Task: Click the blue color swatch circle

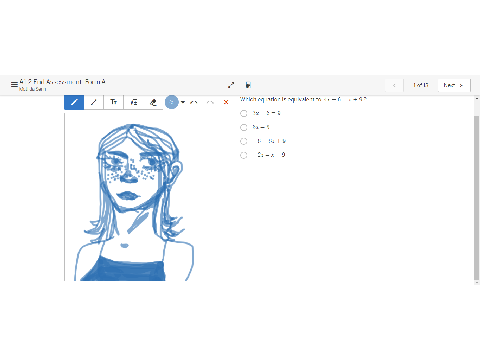Action: coord(172,102)
